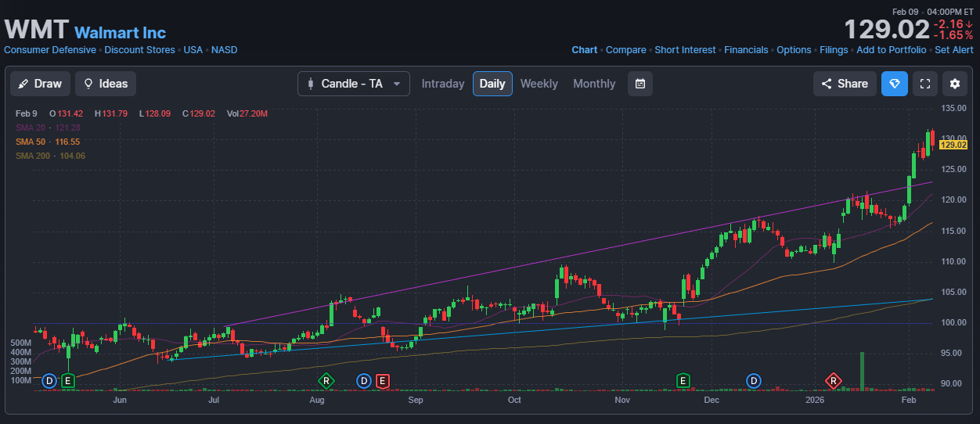The image size is (980, 424).
Task: Click the green E earnings marker before June
Action: pos(68,381)
